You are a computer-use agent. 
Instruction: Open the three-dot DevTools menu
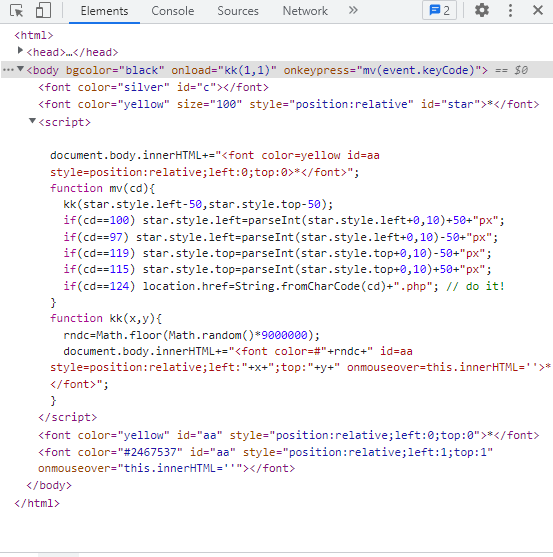point(510,10)
